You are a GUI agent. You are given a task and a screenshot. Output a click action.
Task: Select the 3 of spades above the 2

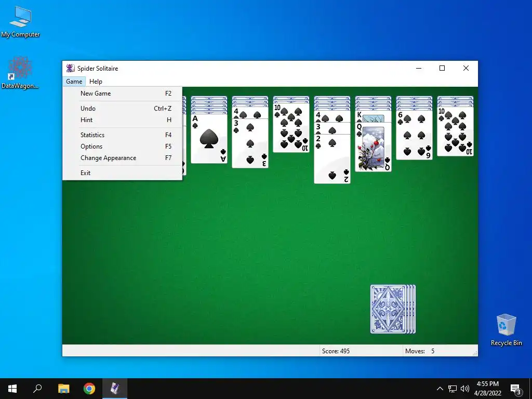332,129
